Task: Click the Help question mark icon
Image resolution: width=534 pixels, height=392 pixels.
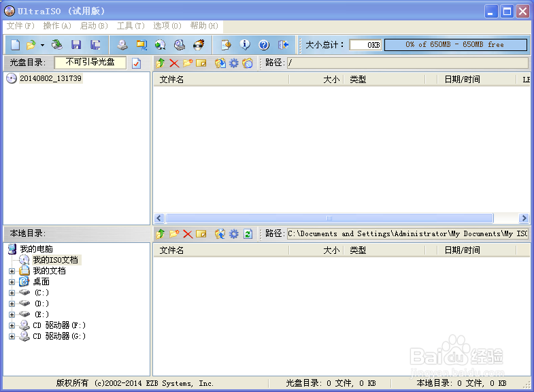Action: [x=264, y=45]
